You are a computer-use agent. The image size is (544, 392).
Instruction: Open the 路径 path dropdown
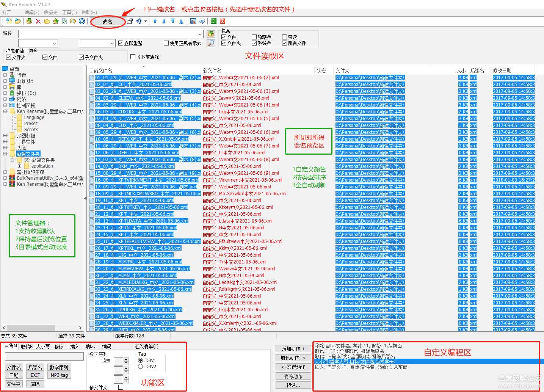(x=200, y=34)
